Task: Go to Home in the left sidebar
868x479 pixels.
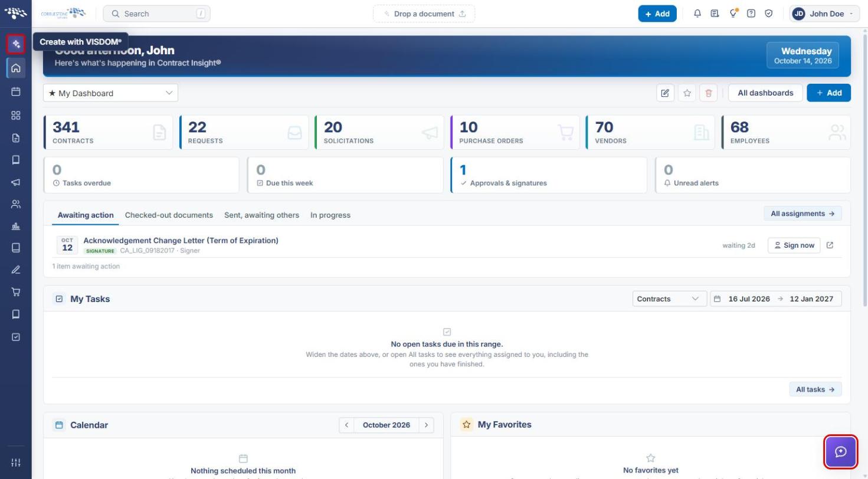Action: point(16,68)
